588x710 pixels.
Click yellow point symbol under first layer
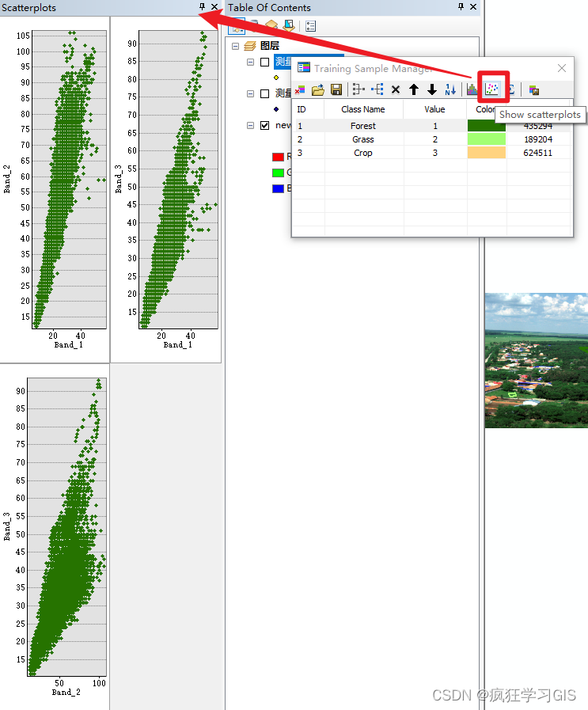click(276, 78)
